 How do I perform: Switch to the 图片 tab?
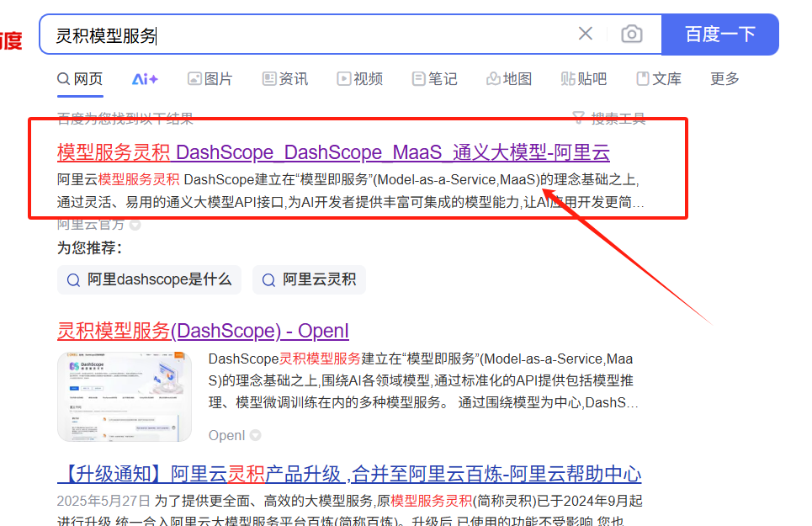tap(210, 79)
